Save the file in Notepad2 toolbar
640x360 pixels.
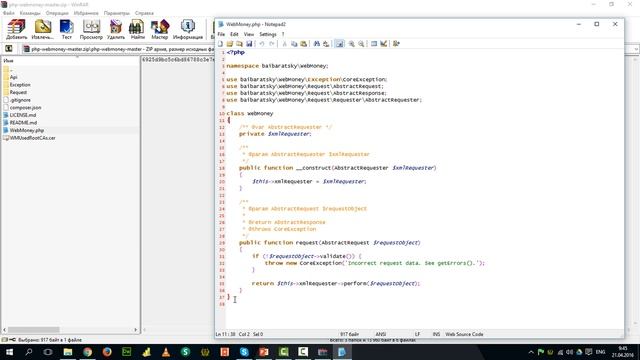(249, 44)
